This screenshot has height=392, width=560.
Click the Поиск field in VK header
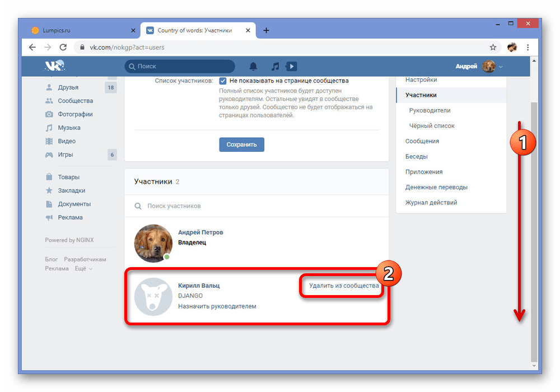pyautogui.click(x=180, y=67)
